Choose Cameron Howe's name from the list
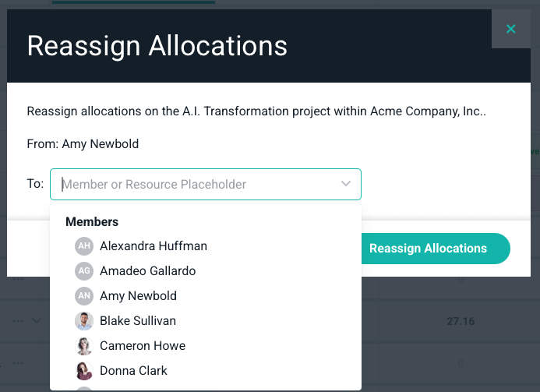The image size is (540, 392). pyautogui.click(x=143, y=346)
